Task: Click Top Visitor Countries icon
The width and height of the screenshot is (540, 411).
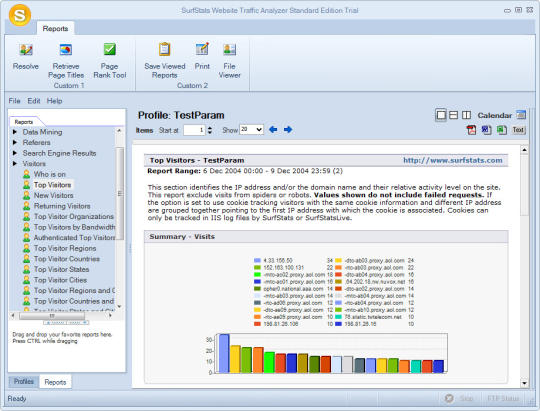Action: (27, 259)
